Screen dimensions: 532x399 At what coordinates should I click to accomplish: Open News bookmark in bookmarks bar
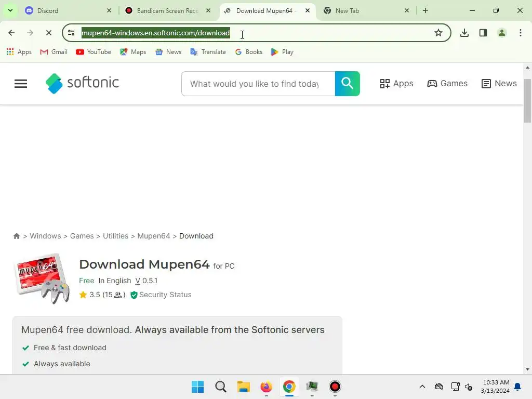pos(168,52)
